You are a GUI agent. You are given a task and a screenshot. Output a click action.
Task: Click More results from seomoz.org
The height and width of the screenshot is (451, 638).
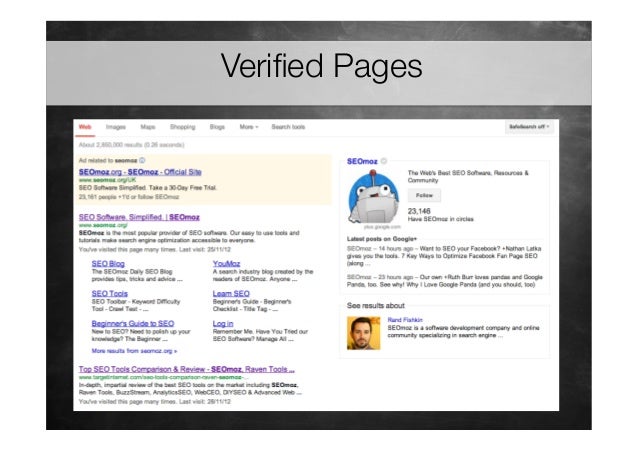pyautogui.click(x=134, y=351)
